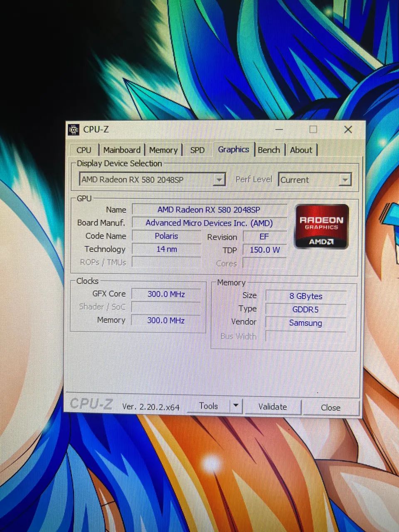Click the CPU-Z title bar text

click(96, 129)
